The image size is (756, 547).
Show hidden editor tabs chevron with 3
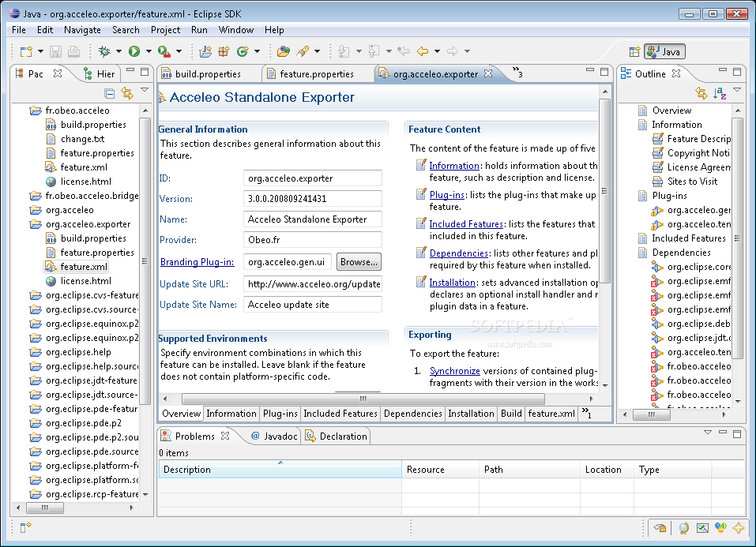[x=517, y=73]
